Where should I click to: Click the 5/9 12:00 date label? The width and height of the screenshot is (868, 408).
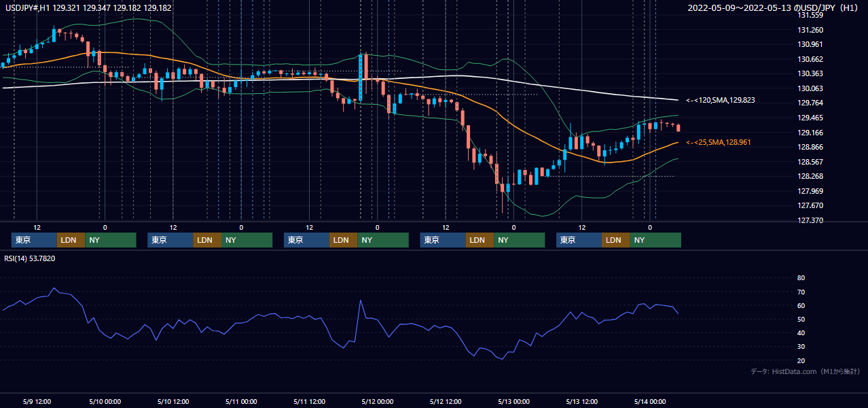coord(37,401)
